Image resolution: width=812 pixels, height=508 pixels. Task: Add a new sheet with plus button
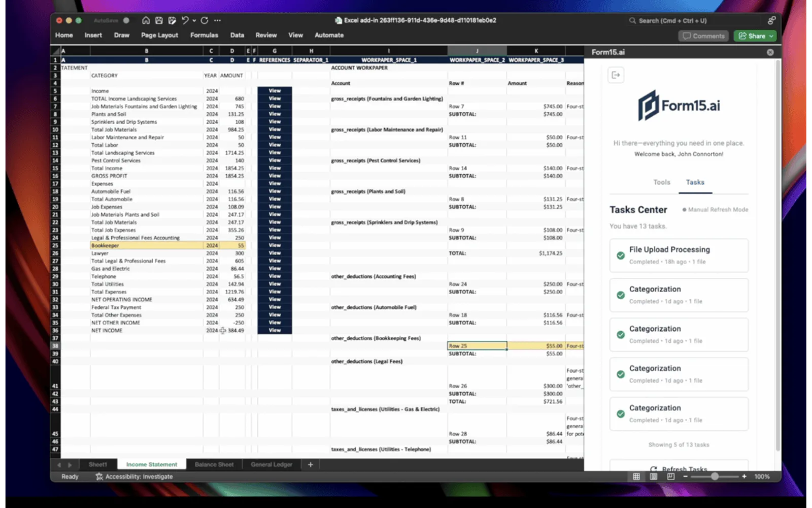click(310, 464)
